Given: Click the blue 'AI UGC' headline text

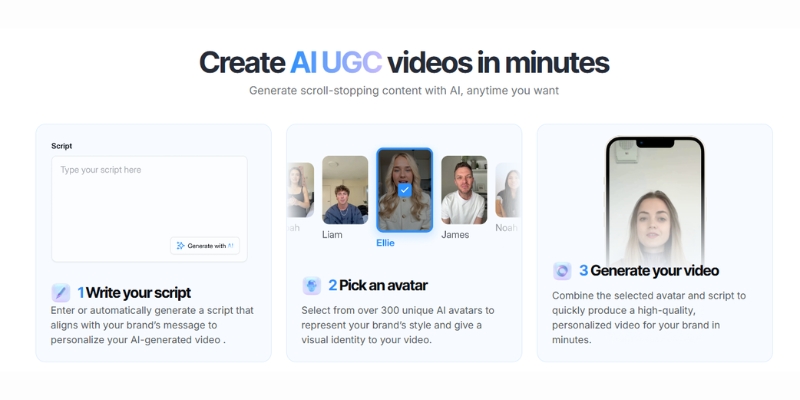Looking at the screenshot, I should (x=335, y=62).
